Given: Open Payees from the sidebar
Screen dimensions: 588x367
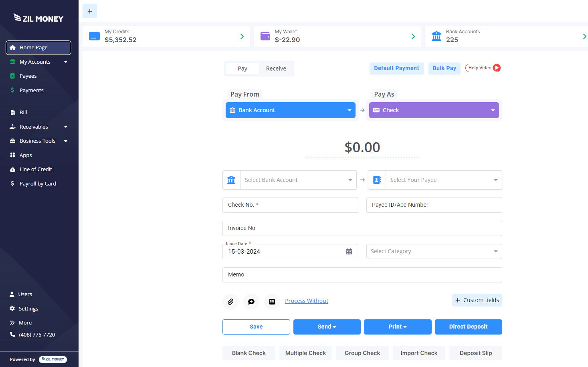Looking at the screenshot, I should pyautogui.click(x=28, y=76).
